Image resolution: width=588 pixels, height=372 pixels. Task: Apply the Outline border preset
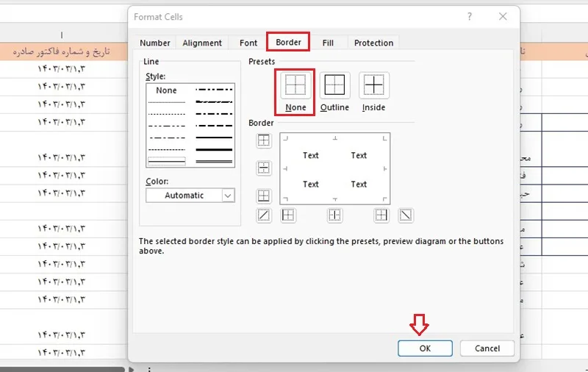[334, 85]
